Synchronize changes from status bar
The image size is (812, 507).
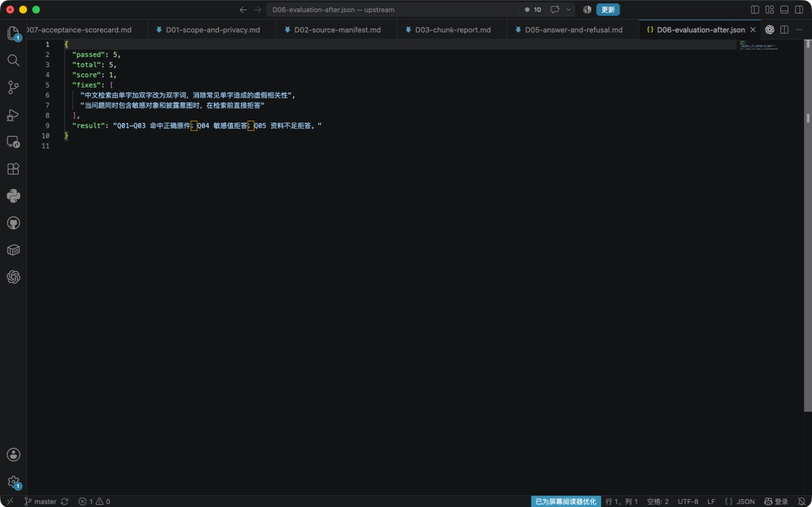(65, 502)
